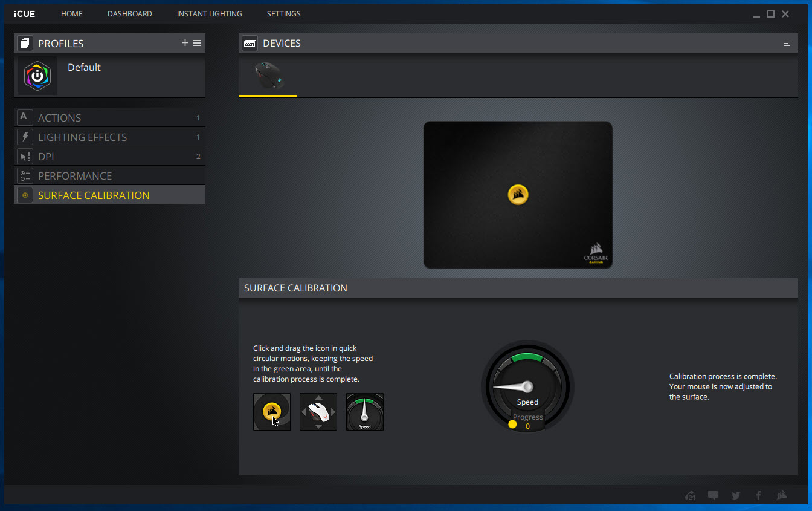
Task: Click the Devices keyboard icon
Action: point(250,44)
